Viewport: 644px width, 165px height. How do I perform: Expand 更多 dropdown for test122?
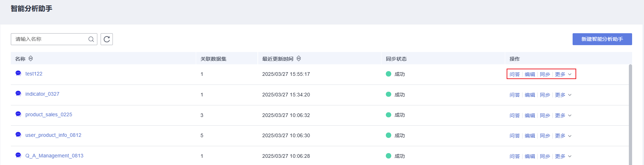[x=563, y=74]
